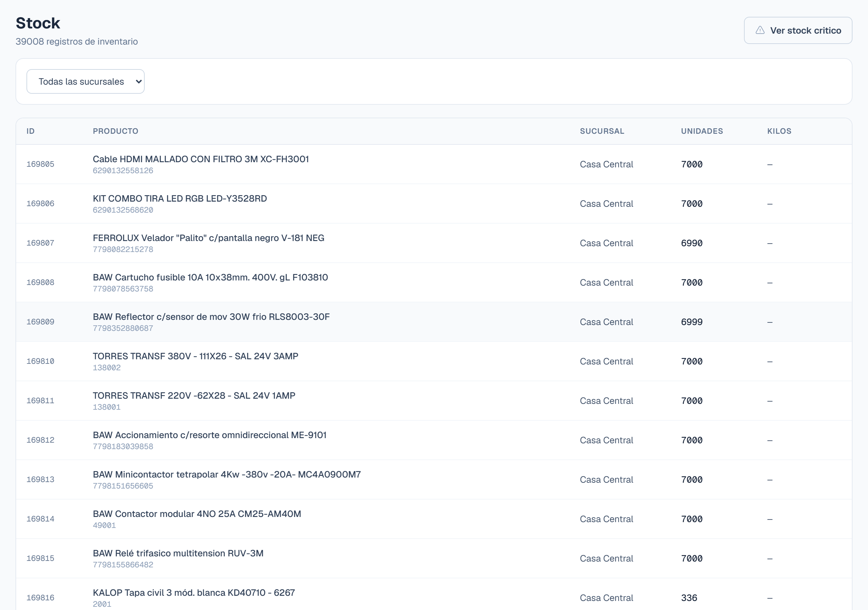Click product code 138001

(107, 407)
